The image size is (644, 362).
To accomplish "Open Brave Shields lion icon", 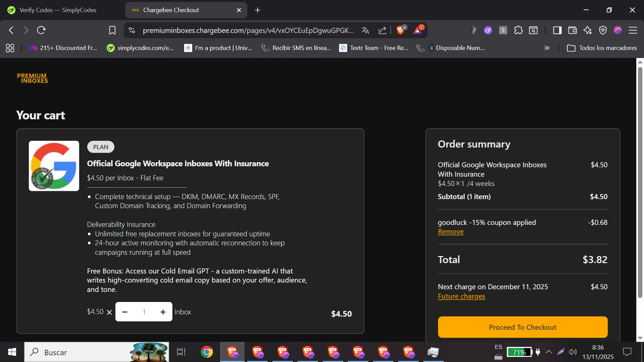I will (401, 30).
